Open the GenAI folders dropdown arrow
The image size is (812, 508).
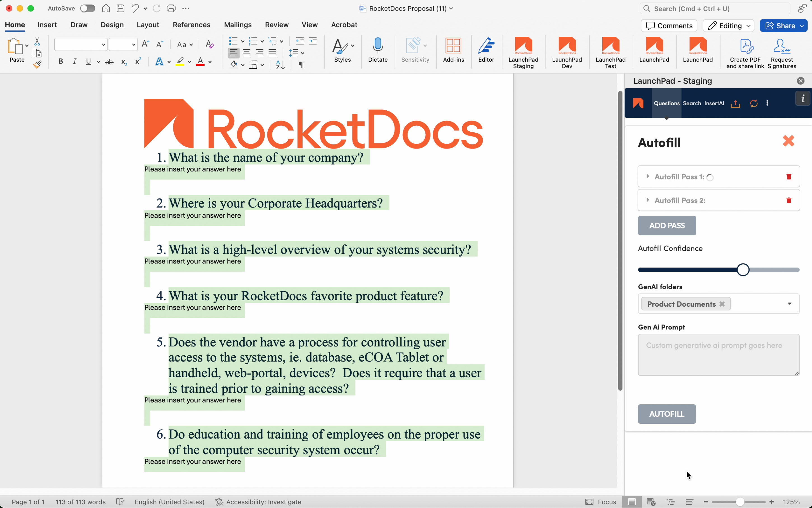(789, 304)
